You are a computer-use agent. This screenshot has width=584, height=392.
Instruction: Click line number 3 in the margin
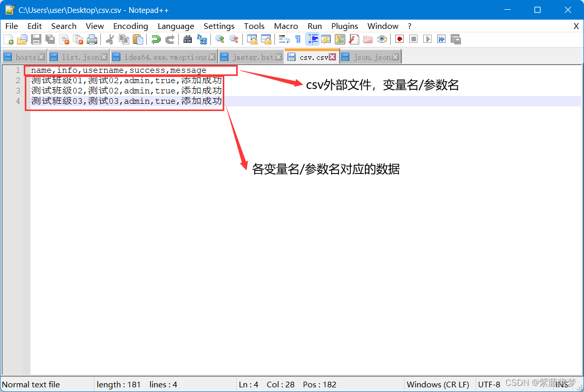pyautogui.click(x=19, y=90)
